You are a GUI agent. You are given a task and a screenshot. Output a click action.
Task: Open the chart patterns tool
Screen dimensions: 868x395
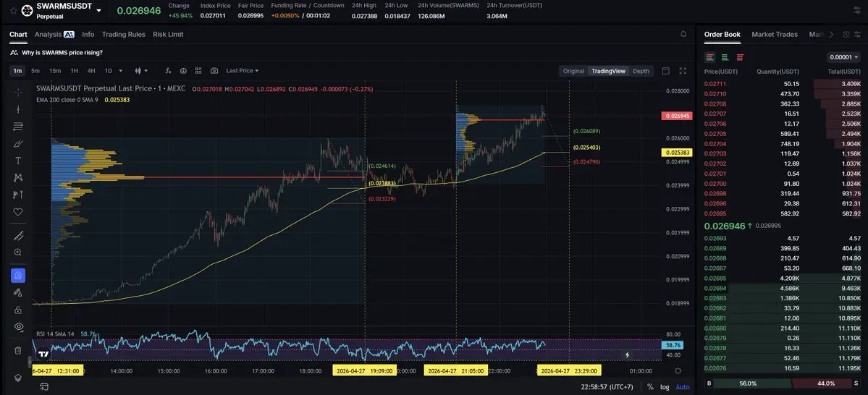pos(17,177)
